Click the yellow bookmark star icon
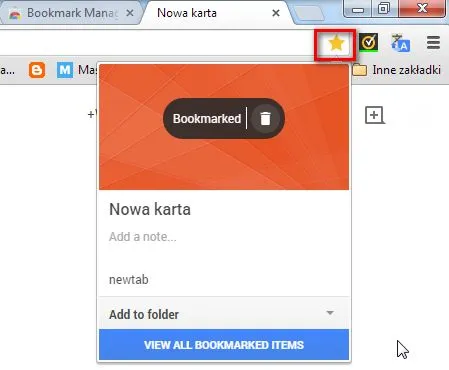This screenshot has width=449, height=370. (x=336, y=43)
